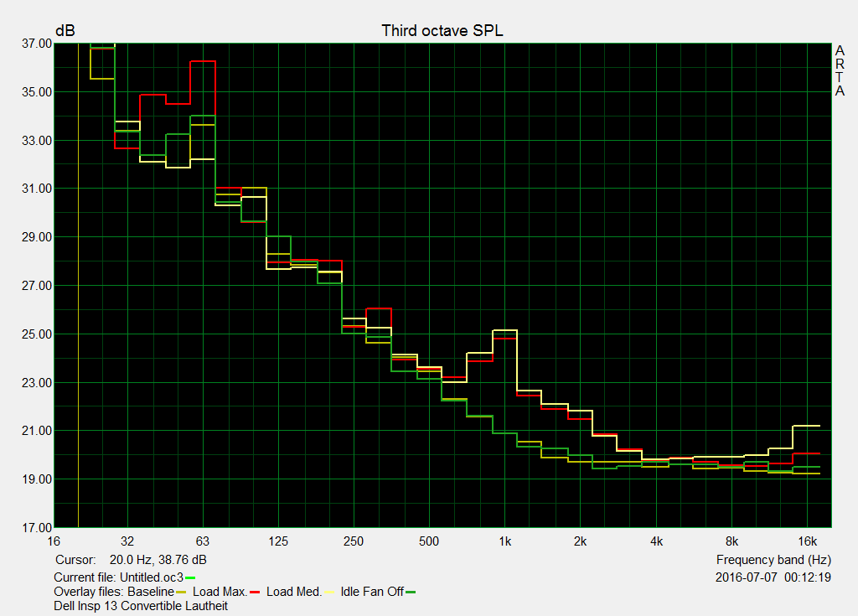Click the vertical "ARTA" watermark letters

pyautogui.click(x=840, y=70)
